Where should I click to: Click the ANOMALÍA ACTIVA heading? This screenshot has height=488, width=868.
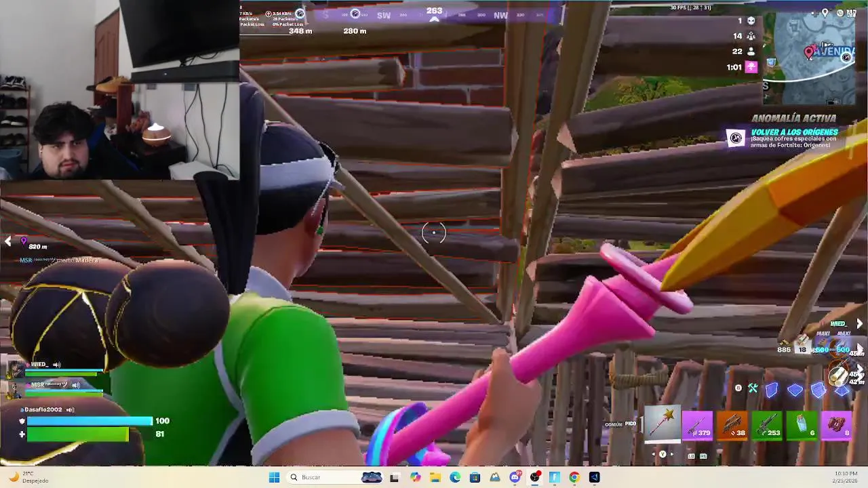pyautogui.click(x=793, y=118)
